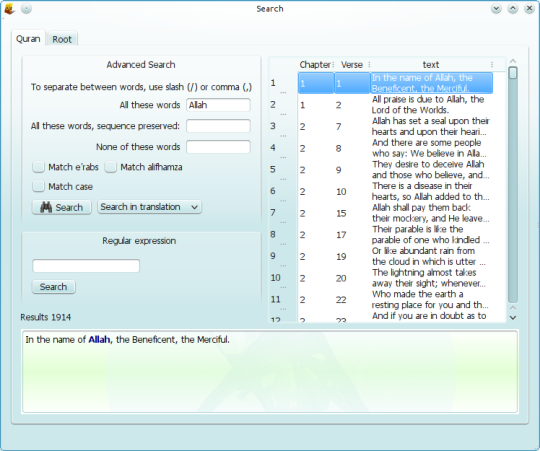The height and width of the screenshot is (451, 540).
Task: Minimize the Search window
Action: coord(496,9)
